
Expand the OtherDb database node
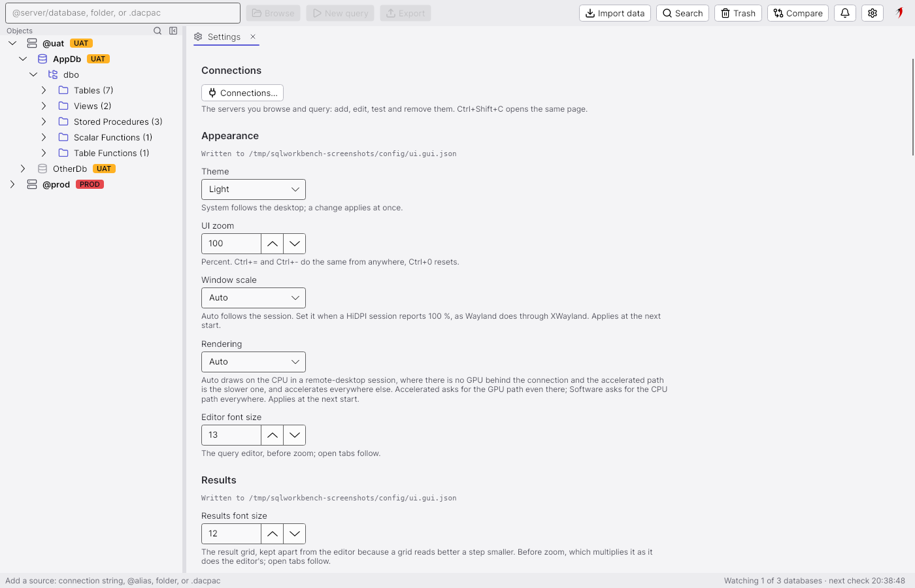click(x=23, y=169)
